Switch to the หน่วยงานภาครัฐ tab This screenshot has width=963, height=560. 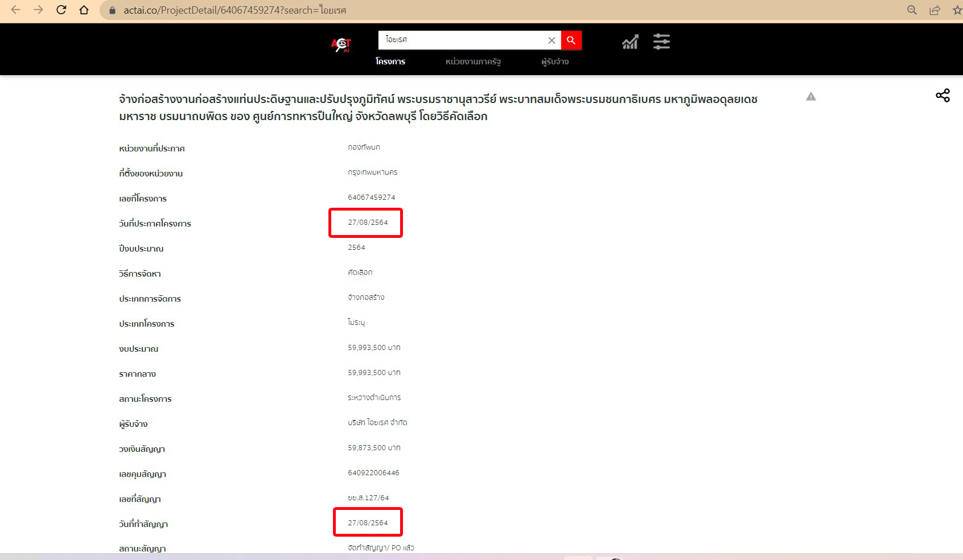(473, 61)
